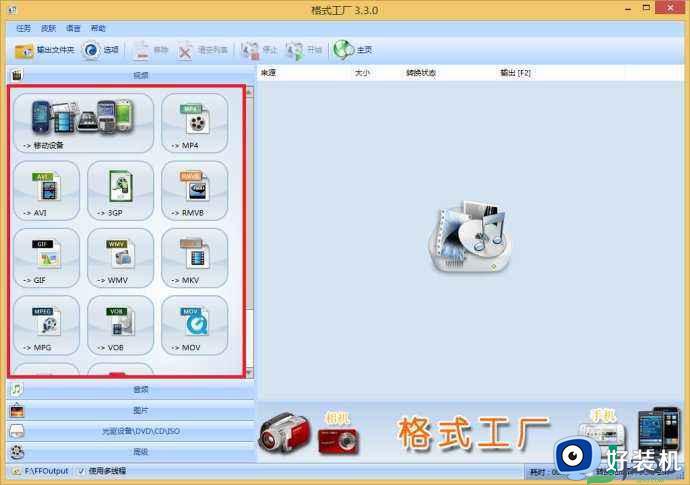Screen dimensions: 690x485
Task: Select the WMV output format
Action: coord(121,257)
